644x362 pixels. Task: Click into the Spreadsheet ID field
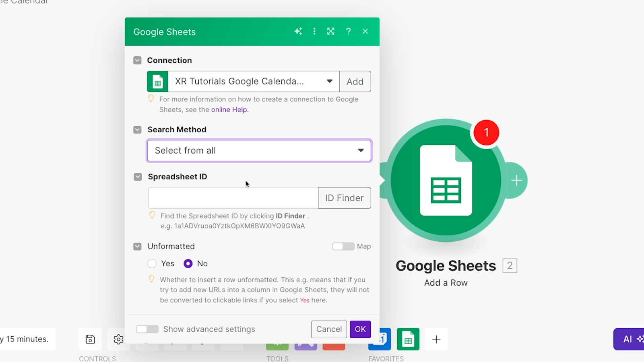click(x=233, y=198)
